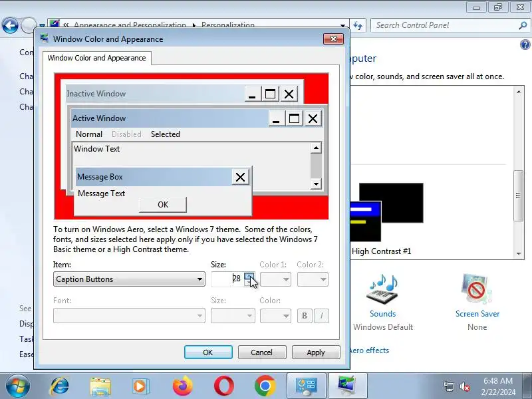Open the Item dropdown showing Caption Buttons
Image resolution: width=532 pixels, height=399 pixels.
pos(129,279)
